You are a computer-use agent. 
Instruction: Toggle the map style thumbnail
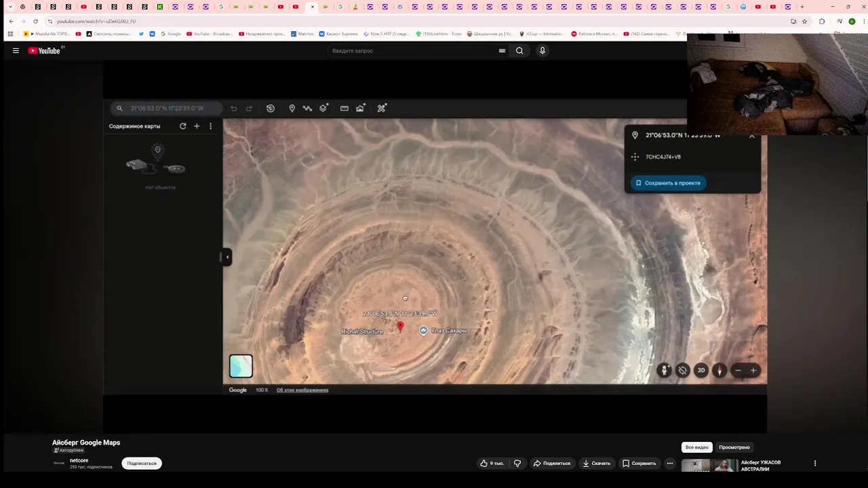point(241,366)
